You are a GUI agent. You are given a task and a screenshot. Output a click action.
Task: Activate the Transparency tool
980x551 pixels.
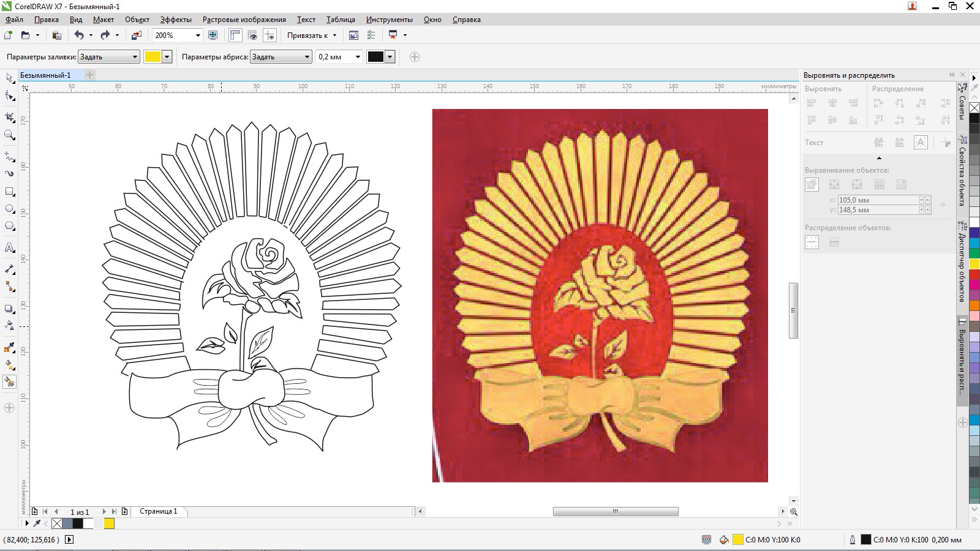pyautogui.click(x=9, y=325)
